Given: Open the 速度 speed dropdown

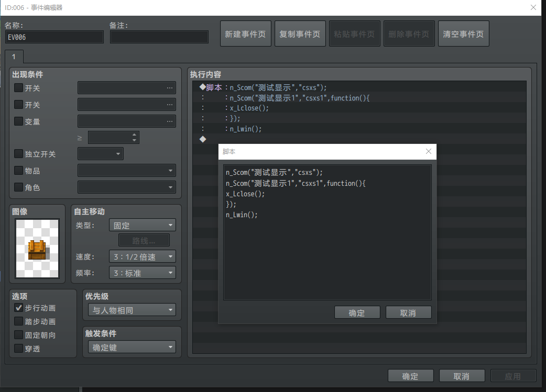Looking at the screenshot, I should point(143,256).
